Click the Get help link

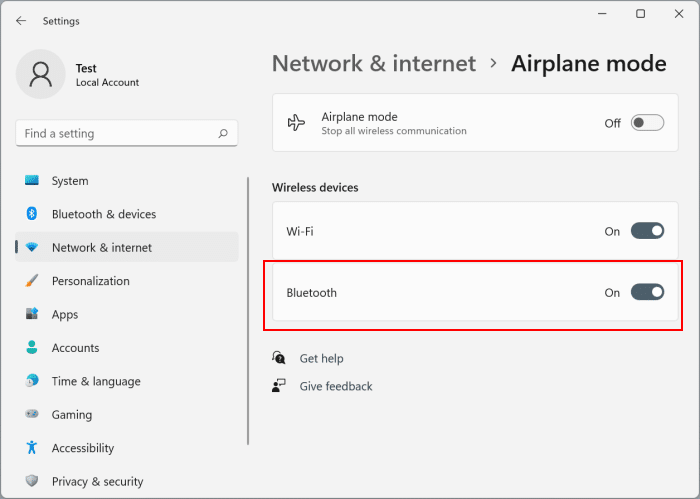coord(321,358)
